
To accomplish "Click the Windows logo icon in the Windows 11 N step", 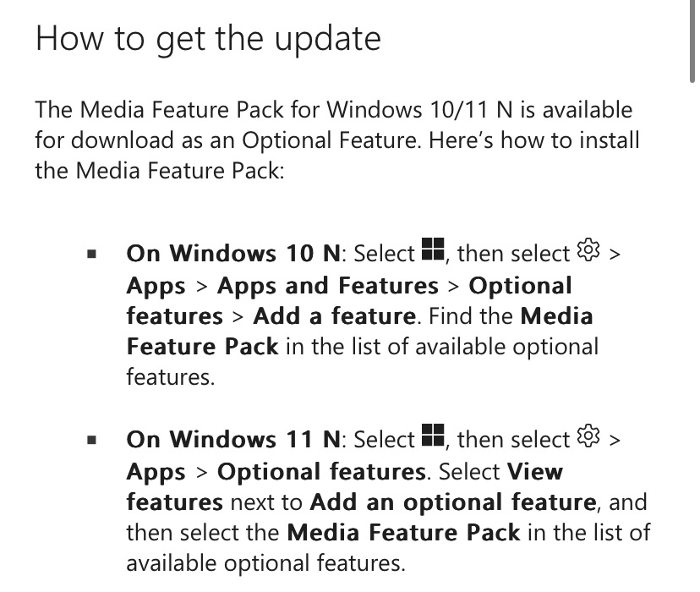I will (433, 437).
